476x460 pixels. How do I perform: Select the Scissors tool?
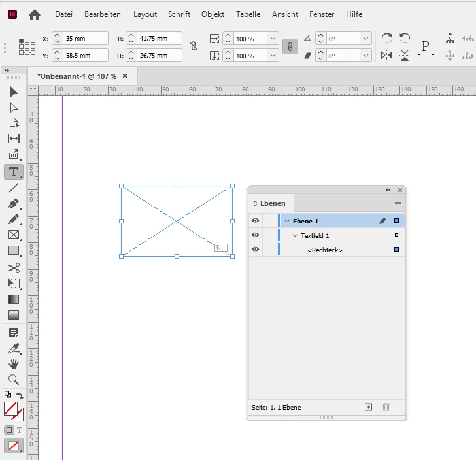click(14, 268)
